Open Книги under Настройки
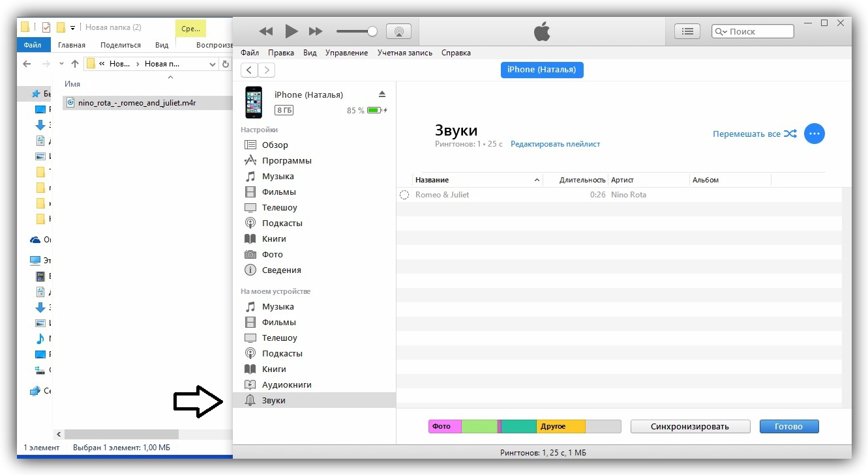The height and width of the screenshot is (475, 868). (x=314, y=238)
